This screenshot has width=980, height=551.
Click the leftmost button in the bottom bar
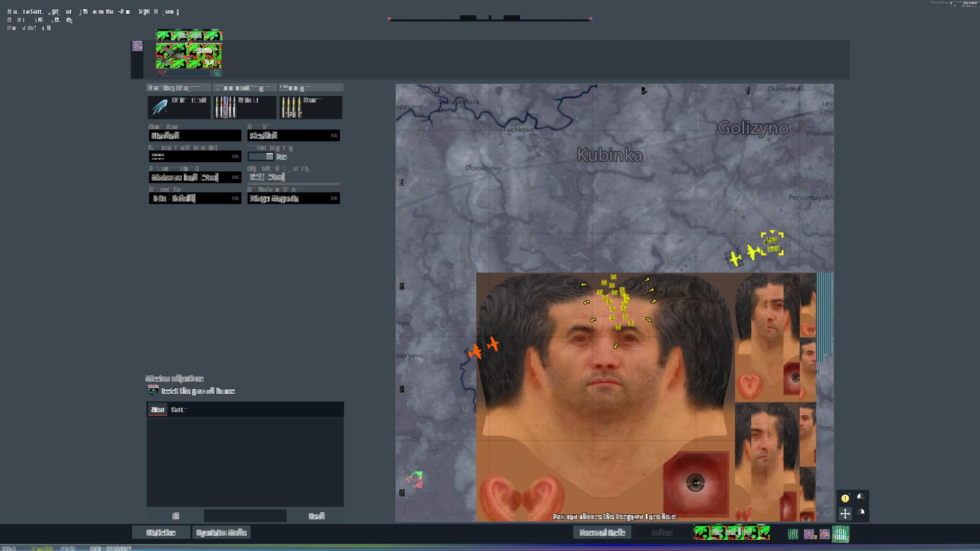[x=161, y=533]
